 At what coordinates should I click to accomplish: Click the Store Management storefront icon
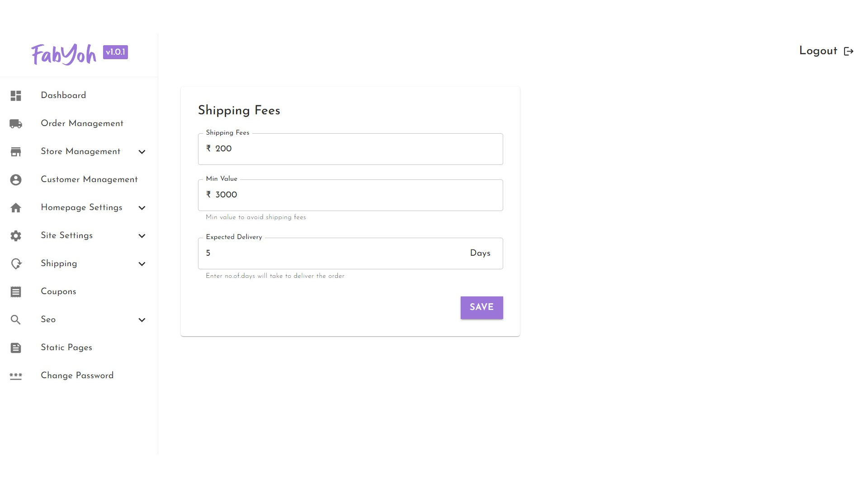pyautogui.click(x=16, y=152)
